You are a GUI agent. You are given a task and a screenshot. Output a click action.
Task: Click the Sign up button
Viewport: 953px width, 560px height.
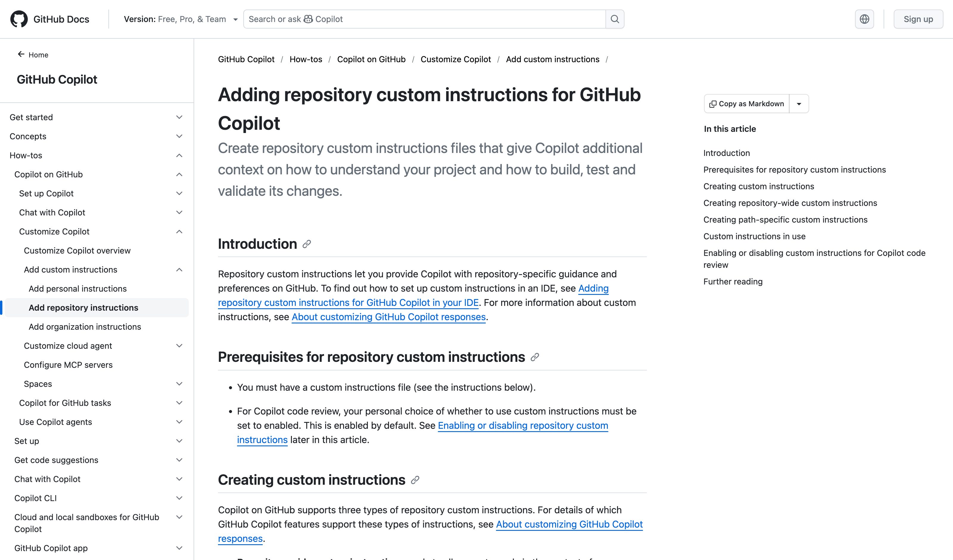coord(918,19)
